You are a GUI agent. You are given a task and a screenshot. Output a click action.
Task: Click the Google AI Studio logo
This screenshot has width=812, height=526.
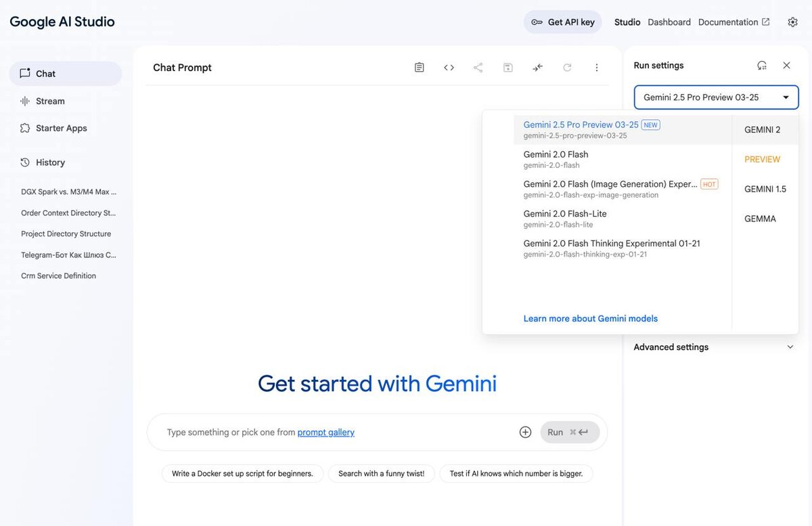[62, 22]
